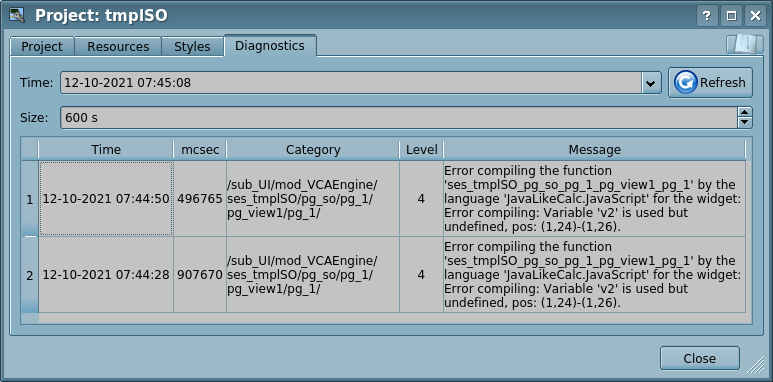Select the Diagnostics tab

pos(270,45)
